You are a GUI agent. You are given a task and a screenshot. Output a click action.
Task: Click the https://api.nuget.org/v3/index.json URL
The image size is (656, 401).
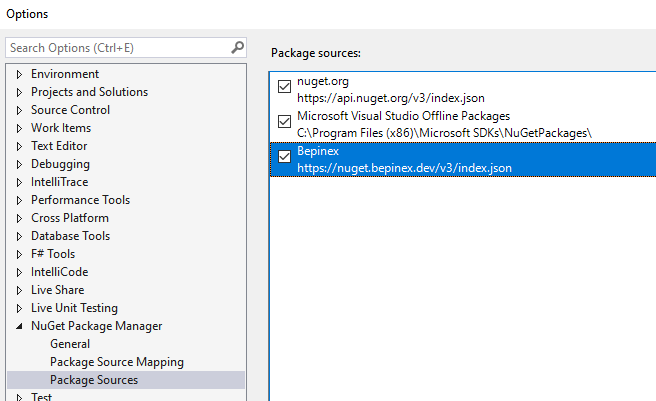(x=391, y=98)
